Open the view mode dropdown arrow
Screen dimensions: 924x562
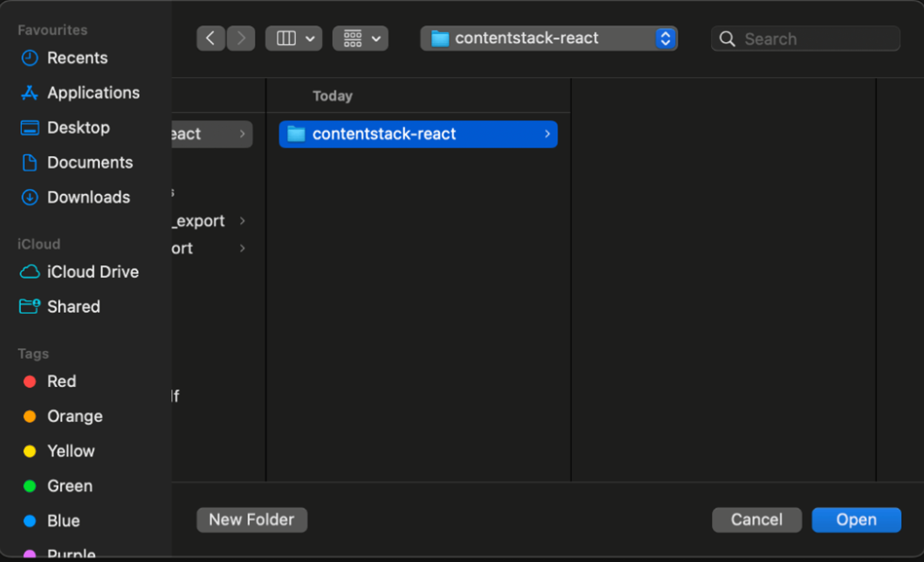pyautogui.click(x=310, y=39)
